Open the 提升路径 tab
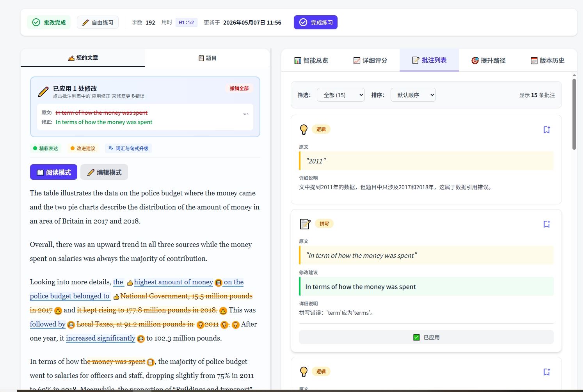 coord(488,60)
